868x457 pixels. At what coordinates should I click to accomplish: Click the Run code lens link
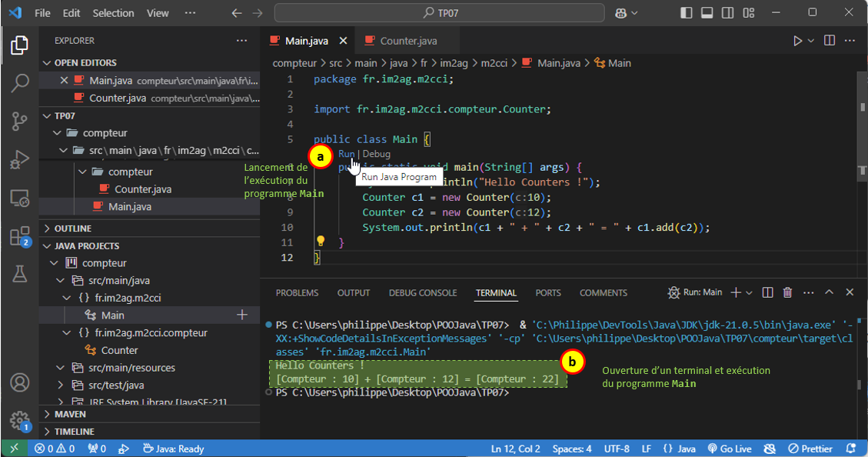(x=346, y=154)
